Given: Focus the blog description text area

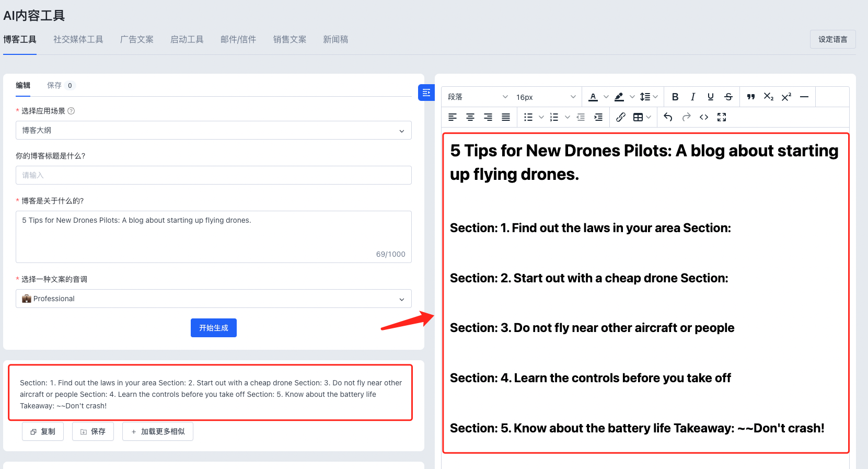Looking at the screenshot, I should 214,237.
